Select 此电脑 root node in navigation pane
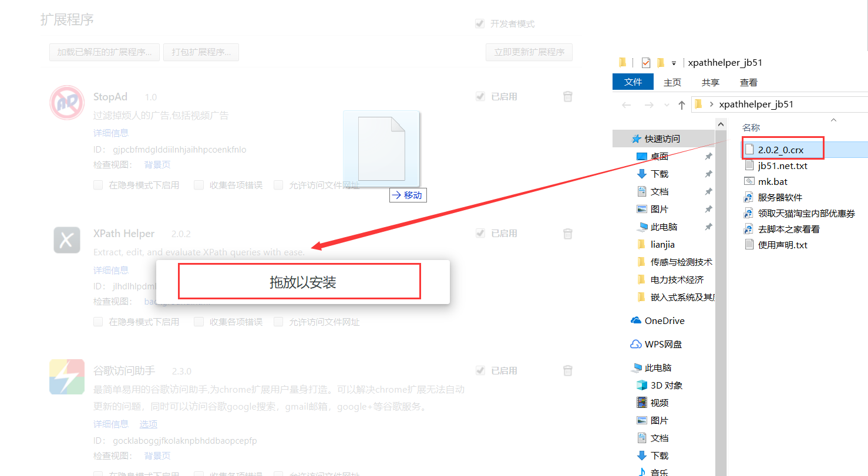This screenshot has width=868, height=476. [658, 367]
